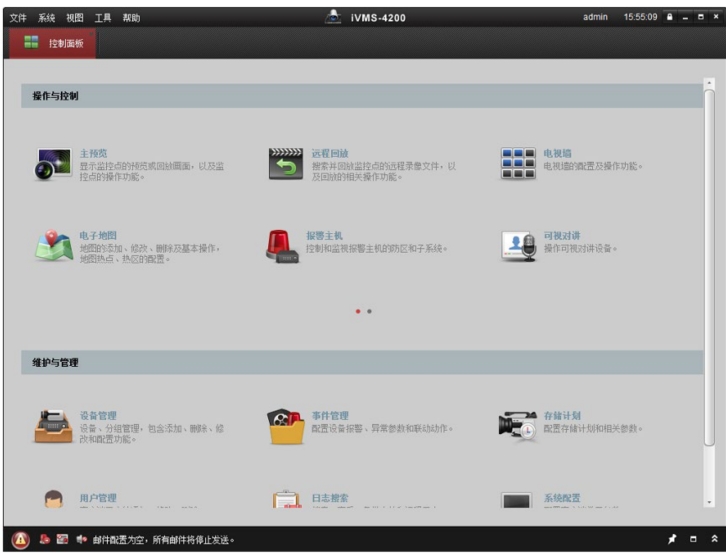Click the event image icon in status bar
Image resolution: width=726 pixels, height=553 pixels.
63,539
